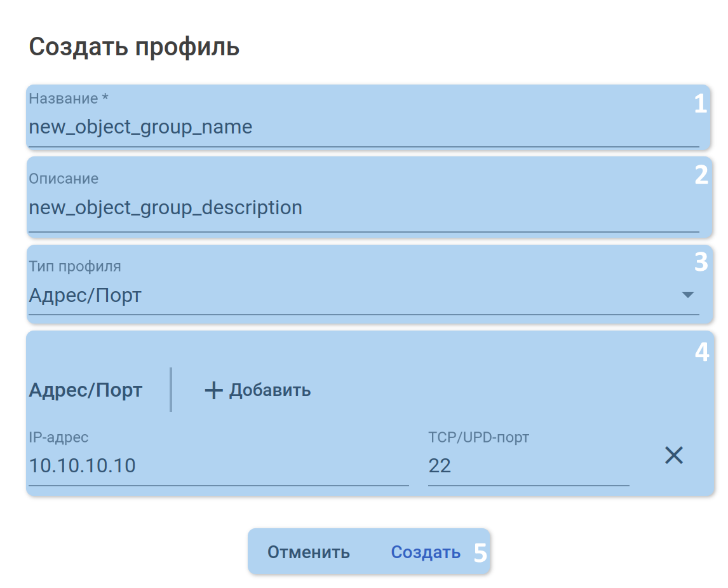The height and width of the screenshot is (588, 728).
Task: Expand the Тип профиля dropdown arrow
Action: 687,295
